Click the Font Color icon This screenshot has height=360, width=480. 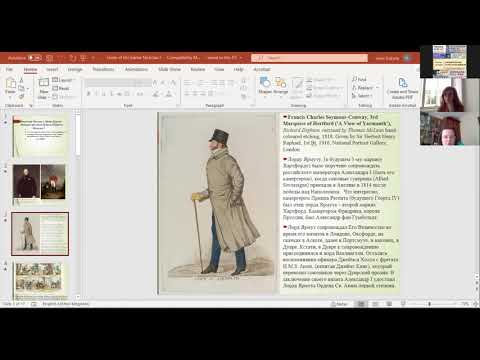click(x=169, y=94)
